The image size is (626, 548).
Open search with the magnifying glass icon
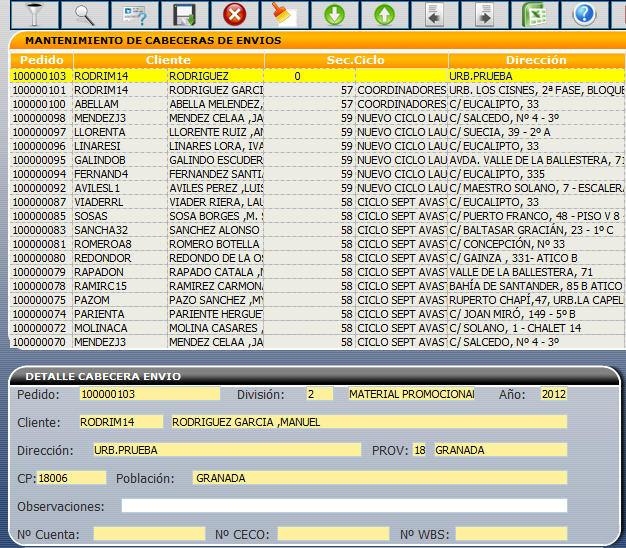(83, 14)
